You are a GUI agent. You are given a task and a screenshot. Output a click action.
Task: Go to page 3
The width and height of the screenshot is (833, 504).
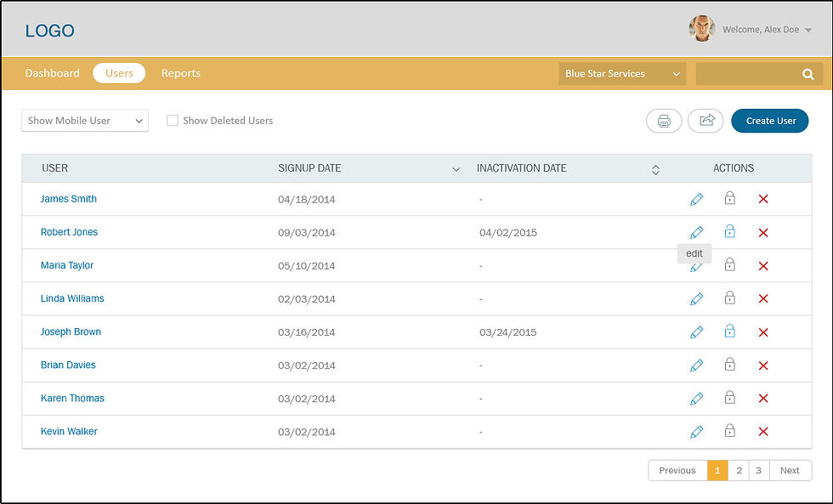coord(758,471)
